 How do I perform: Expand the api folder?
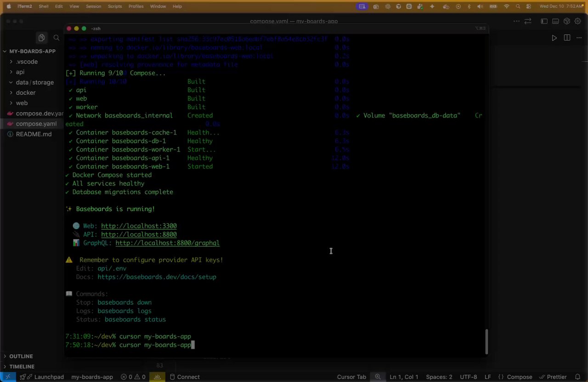tap(20, 72)
